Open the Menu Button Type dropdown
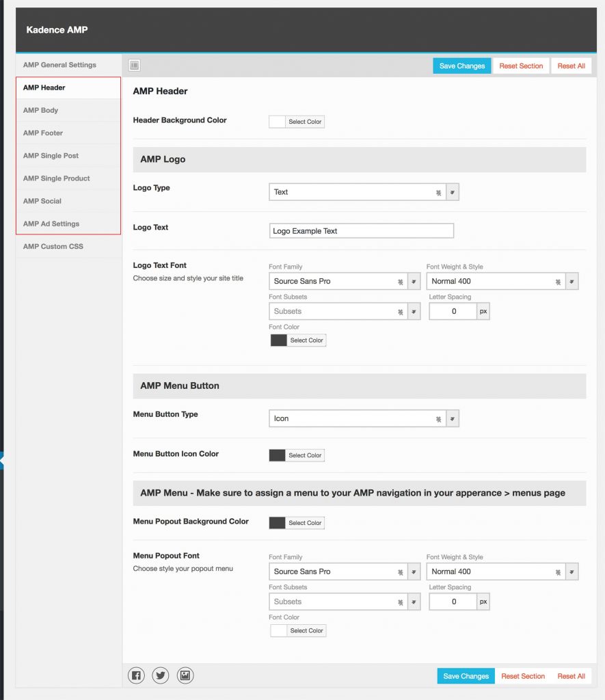Image resolution: width=605 pixels, height=700 pixels. pos(453,419)
